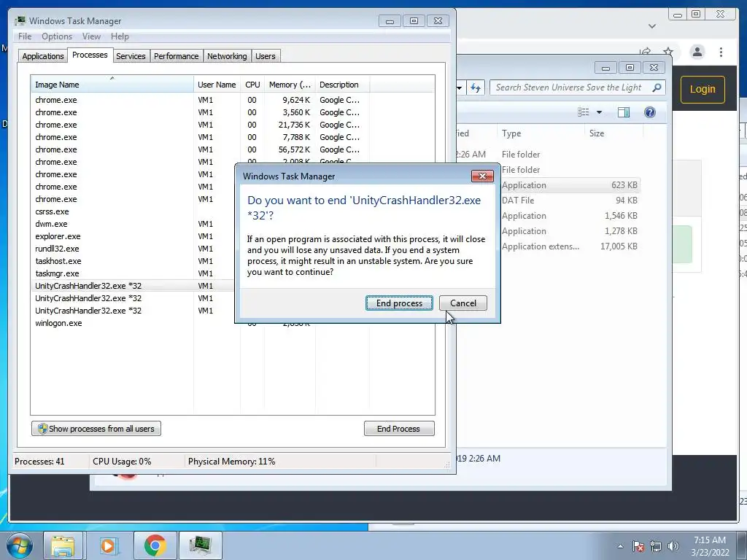Screen dimensions: 747x560
Task: Click the share icon in Chrome address bar
Action: point(646,52)
